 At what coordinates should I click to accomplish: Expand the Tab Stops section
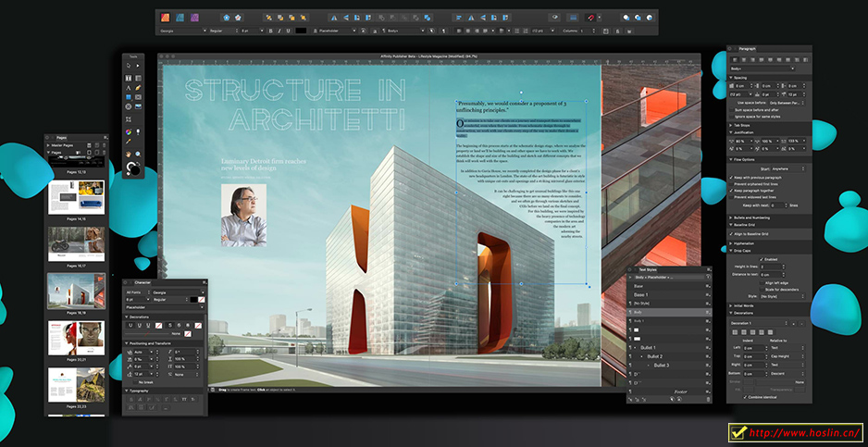pos(730,125)
